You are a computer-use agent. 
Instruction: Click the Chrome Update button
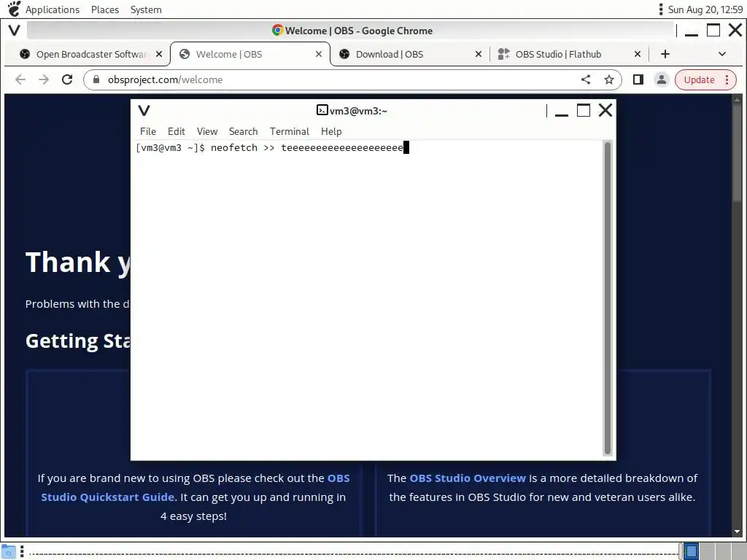(x=699, y=79)
